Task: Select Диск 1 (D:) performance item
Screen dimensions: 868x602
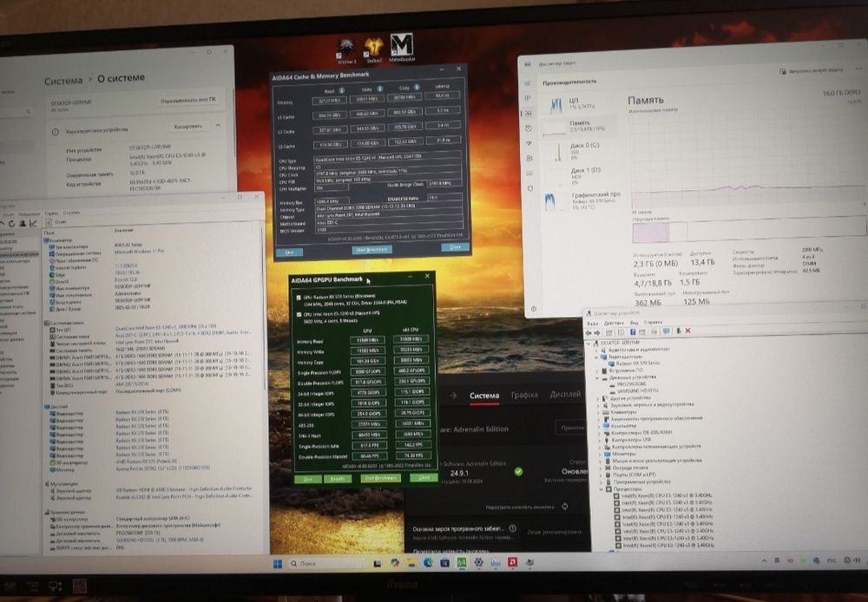Action: (582, 175)
